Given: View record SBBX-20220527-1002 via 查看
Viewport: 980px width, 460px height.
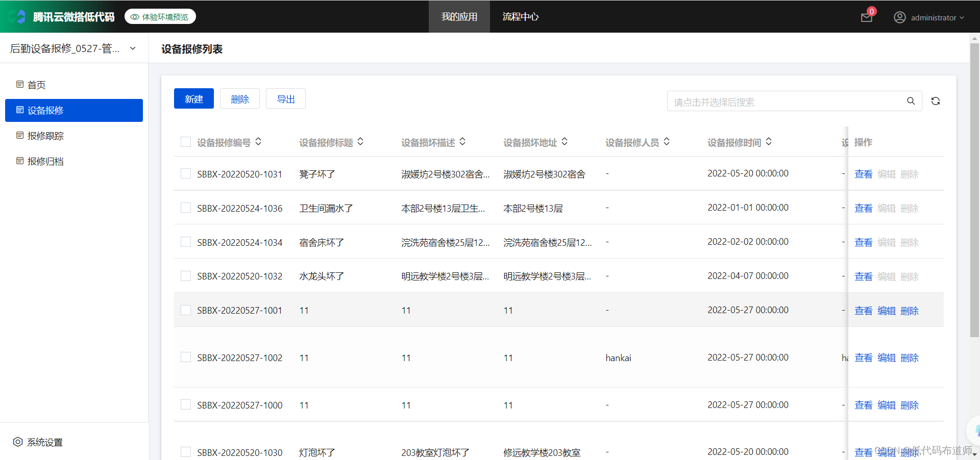Looking at the screenshot, I should pos(864,357).
